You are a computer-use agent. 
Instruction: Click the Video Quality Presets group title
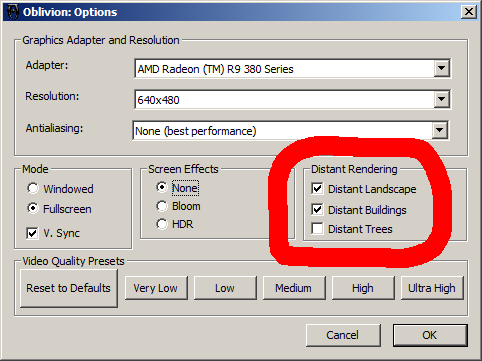[x=73, y=261]
